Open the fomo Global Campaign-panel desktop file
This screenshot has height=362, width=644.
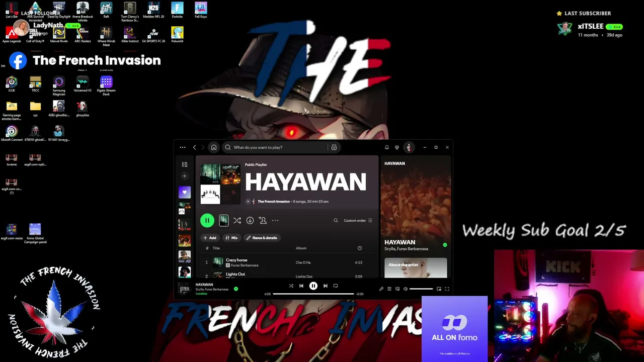click(35, 234)
